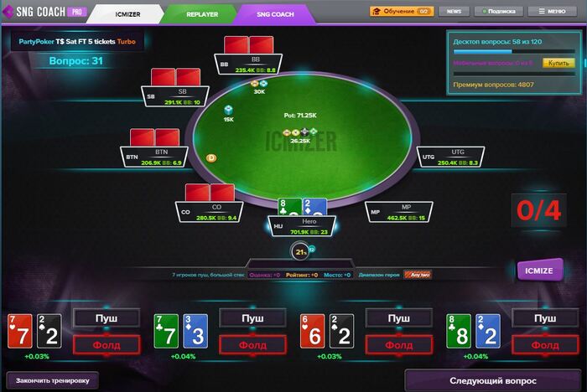Click the purple ICMIZE button

click(x=538, y=271)
